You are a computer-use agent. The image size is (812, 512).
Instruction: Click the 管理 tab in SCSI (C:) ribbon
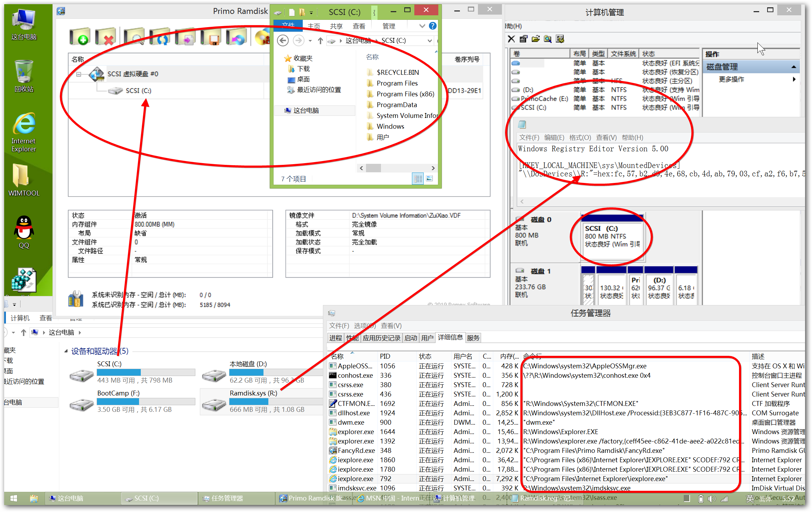coord(389,26)
